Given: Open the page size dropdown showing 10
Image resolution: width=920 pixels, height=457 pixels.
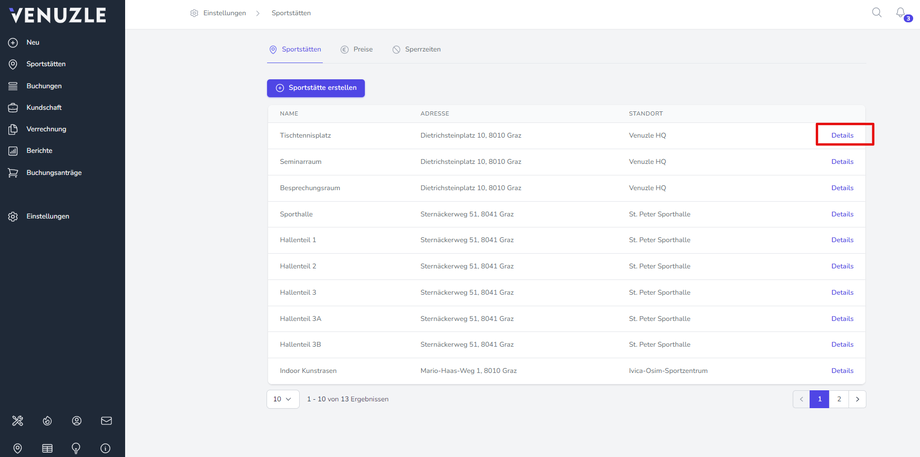Looking at the screenshot, I should point(283,399).
